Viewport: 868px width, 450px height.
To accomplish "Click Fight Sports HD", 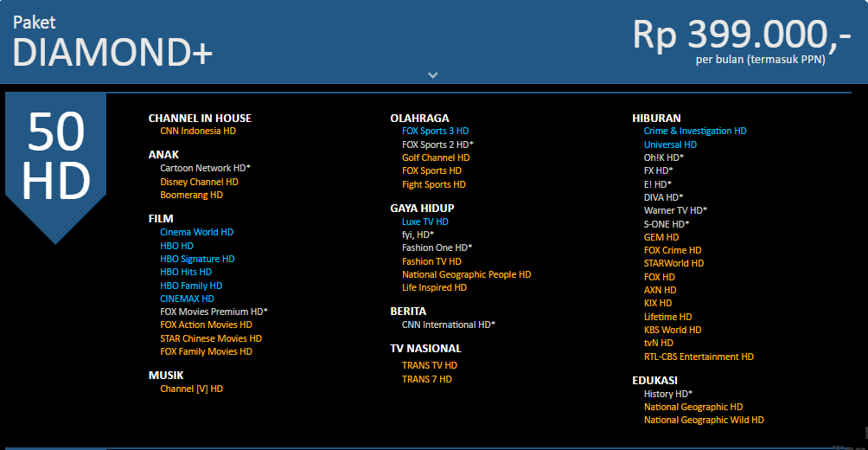I will pyautogui.click(x=434, y=184).
